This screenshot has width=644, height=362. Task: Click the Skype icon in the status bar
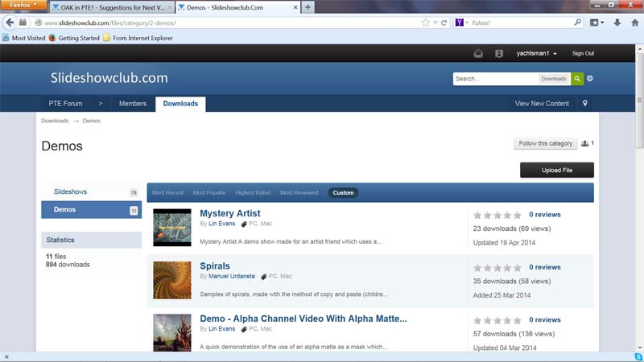pyautogui.click(x=638, y=357)
